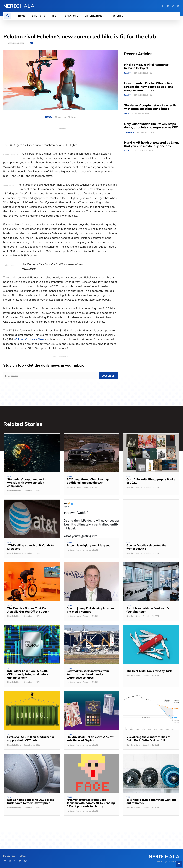This screenshot has width=183, height=868.
Task: Open the pixel art FACE thumbnail
Action: click(x=91, y=773)
